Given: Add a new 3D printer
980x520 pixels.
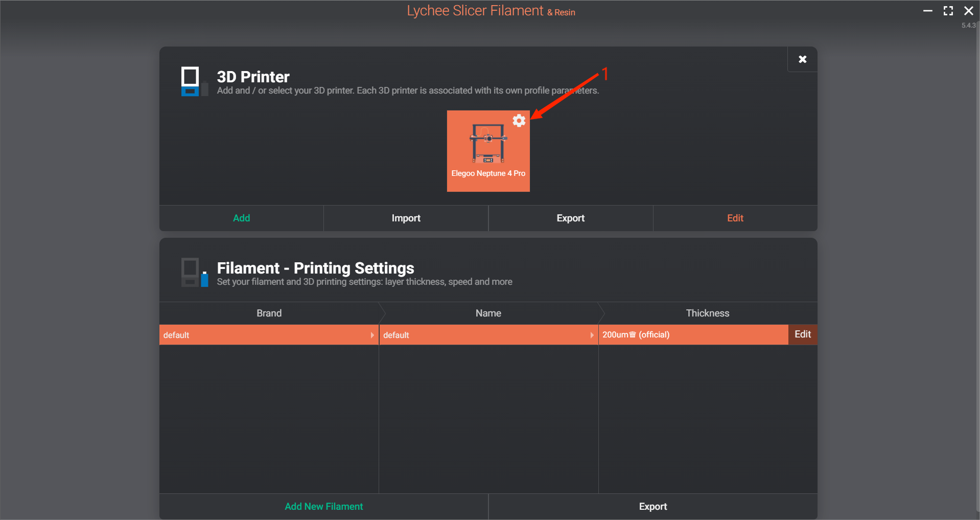Looking at the screenshot, I should (x=241, y=218).
